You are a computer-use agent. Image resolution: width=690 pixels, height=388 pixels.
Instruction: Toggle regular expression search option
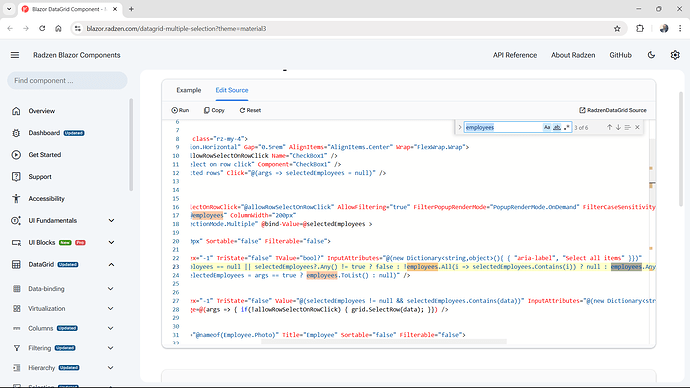tap(566, 128)
